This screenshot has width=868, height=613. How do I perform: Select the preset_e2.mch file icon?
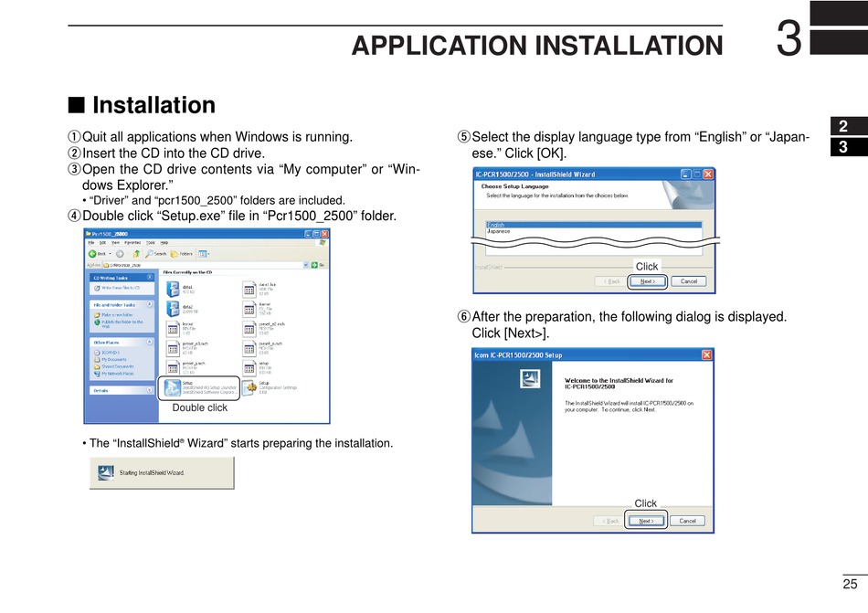pyautogui.click(x=249, y=329)
